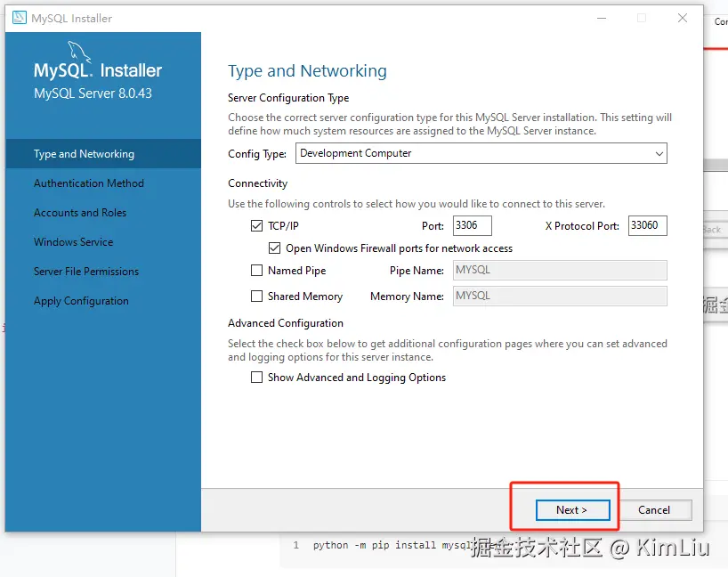Open Accounts and Roles step

[x=80, y=212]
